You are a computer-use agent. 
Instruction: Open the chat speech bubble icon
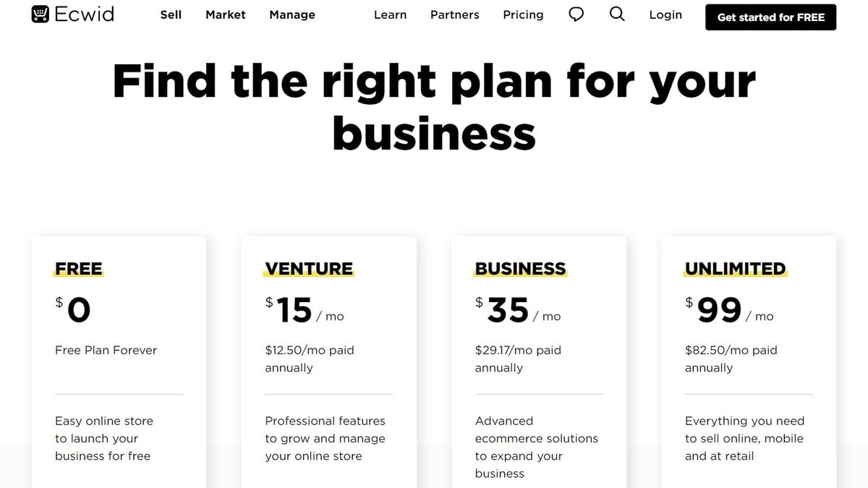tap(576, 14)
